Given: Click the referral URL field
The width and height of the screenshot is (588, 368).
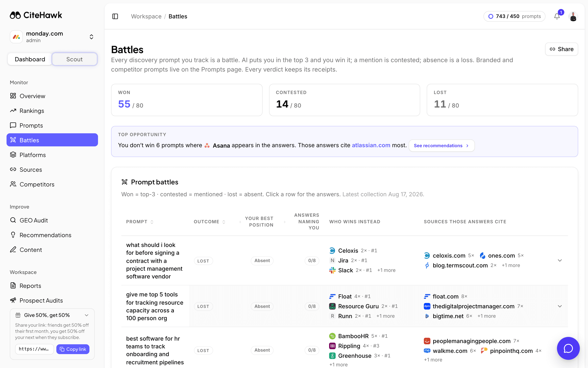Looking at the screenshot, I should point(34,349).
